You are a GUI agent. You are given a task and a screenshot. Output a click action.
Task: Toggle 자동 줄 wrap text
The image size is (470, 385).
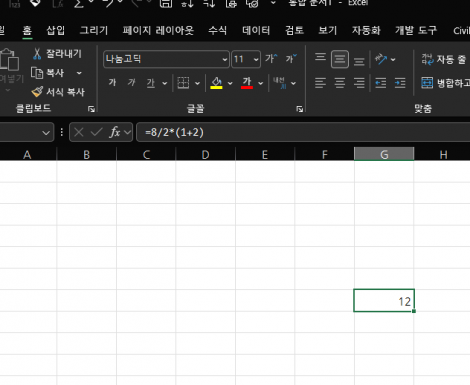click(443, 59)
